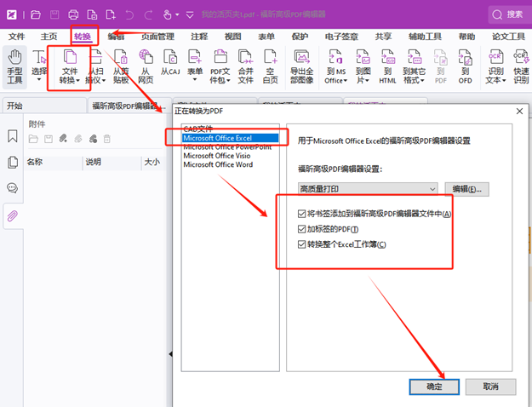Click the 确定 button
The image size is (532, 407).
coord(434,386)
